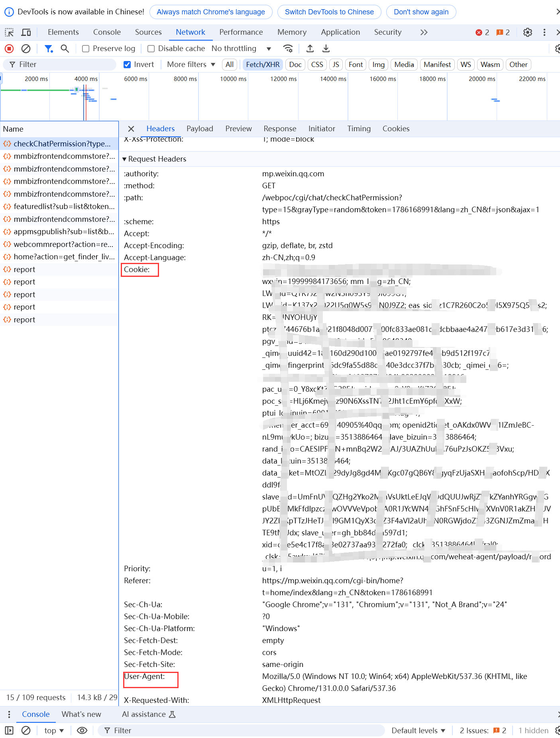Select Manifest filter type
The width and height of the screenshot is (560, 738).
point(437,65)
